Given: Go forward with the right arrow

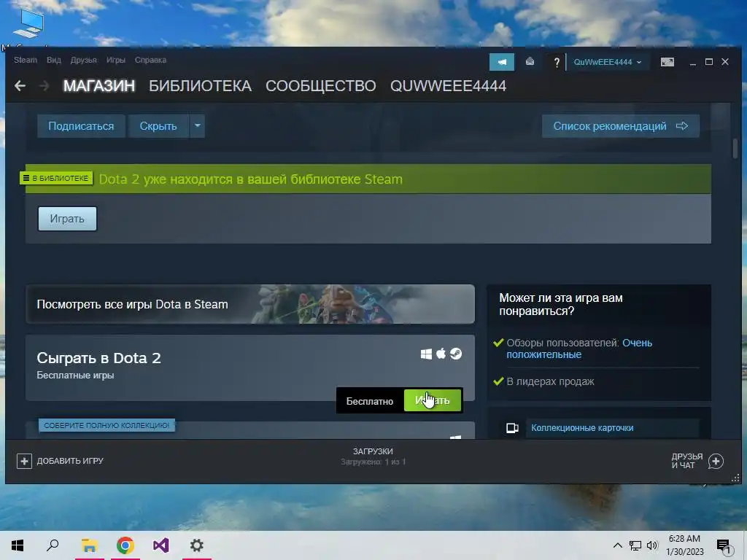Looking at the screenshot, I should pyautogui.click(x=44, y=86).
